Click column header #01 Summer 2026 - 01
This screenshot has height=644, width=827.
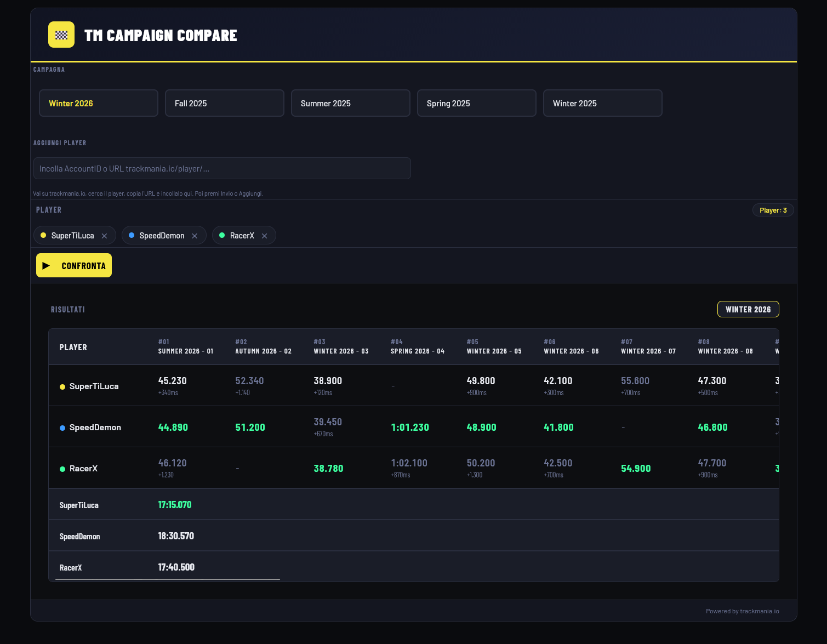coord(186,346)
